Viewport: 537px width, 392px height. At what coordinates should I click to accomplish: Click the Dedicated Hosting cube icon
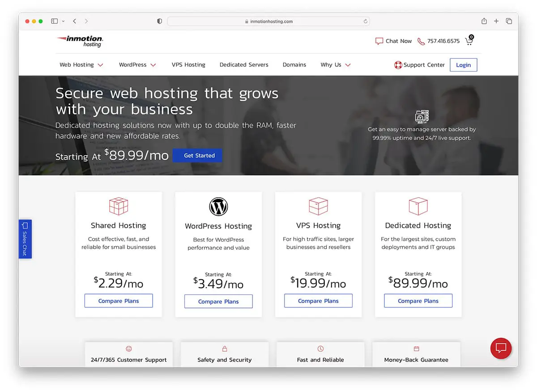(418, 206)
